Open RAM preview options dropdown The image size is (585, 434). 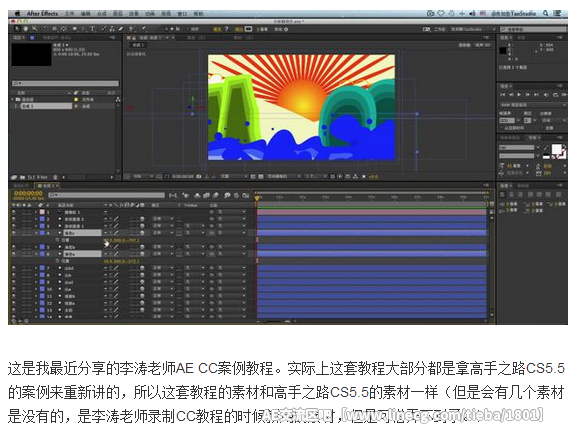[x=533, y=105]
